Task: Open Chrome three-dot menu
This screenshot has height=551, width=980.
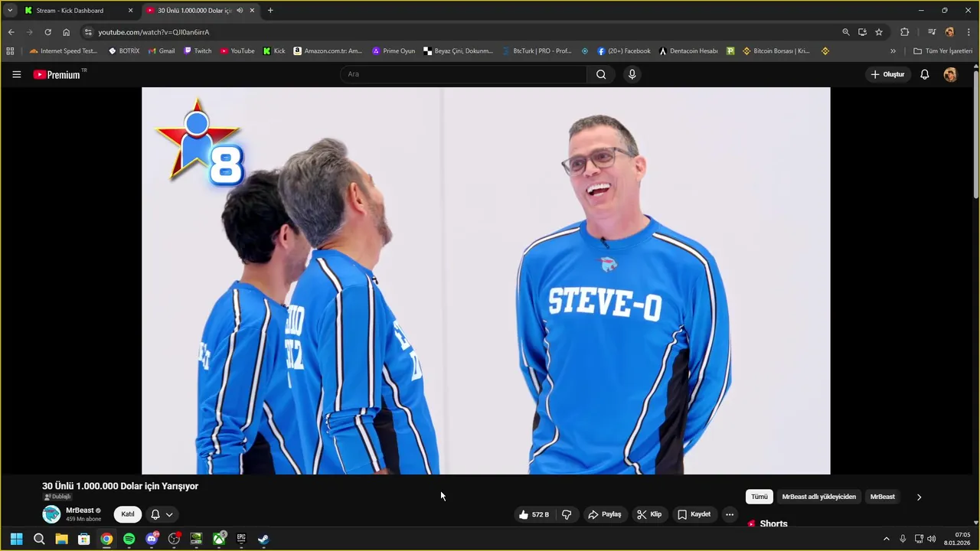Action: pyautogui.click(x=968, y=32)
